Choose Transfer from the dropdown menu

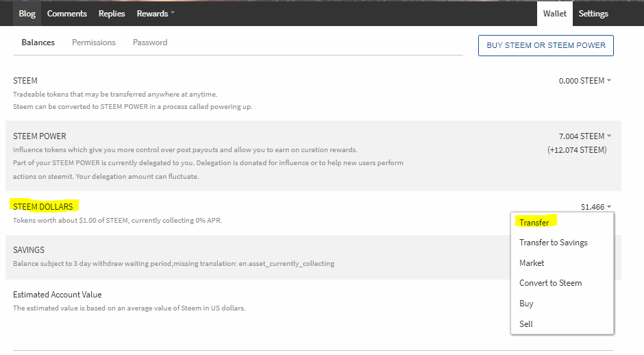pyautogui.click(x=534, y=223)
